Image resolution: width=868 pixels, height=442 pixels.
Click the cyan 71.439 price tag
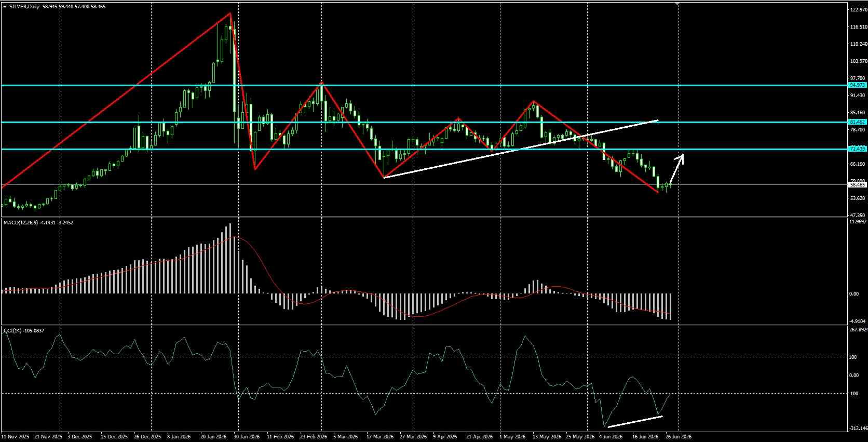(x=857, y=149)
